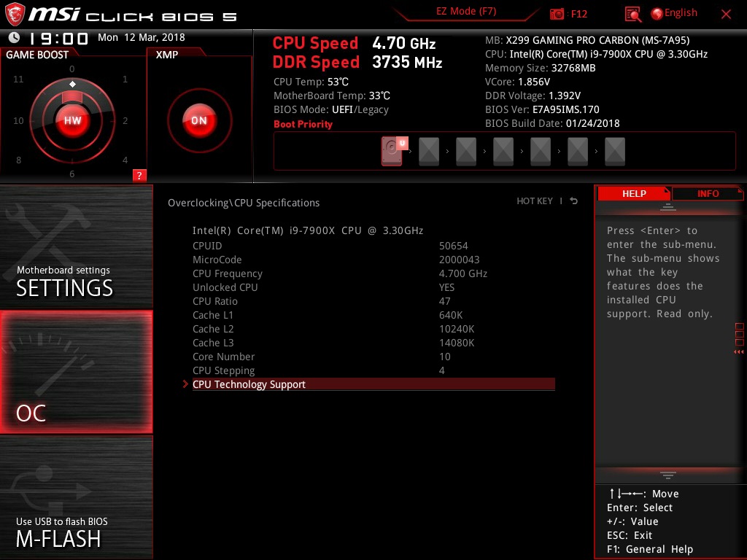Open Game Boost help question mark
Image resolution: width=747 pixels, height=560 pixels.
139,175
